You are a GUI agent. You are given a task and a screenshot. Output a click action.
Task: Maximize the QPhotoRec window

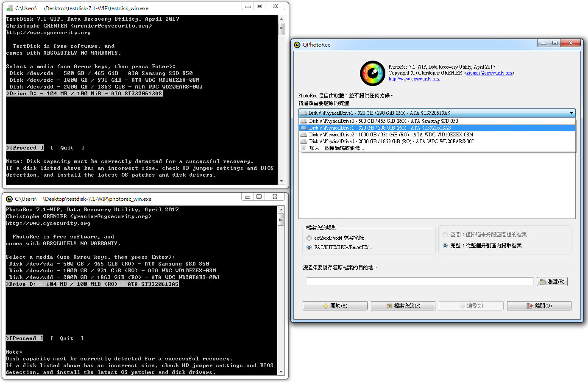[555, 43]
